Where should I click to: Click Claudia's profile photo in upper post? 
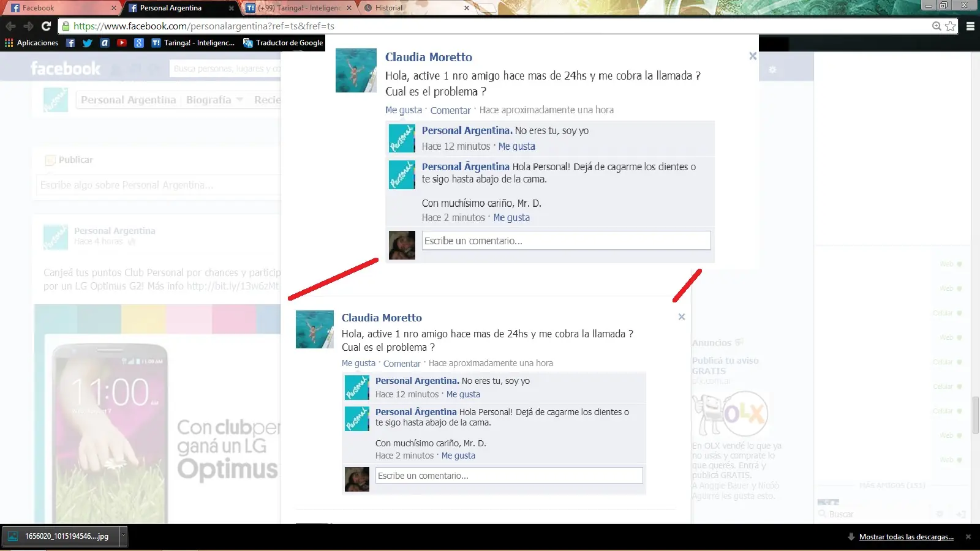[356, 70]
